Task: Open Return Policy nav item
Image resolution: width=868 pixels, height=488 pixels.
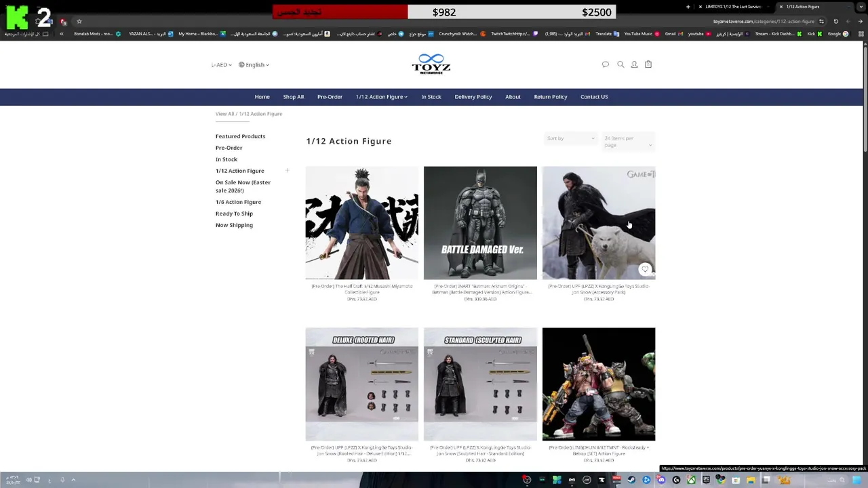Action: point(551,97)
